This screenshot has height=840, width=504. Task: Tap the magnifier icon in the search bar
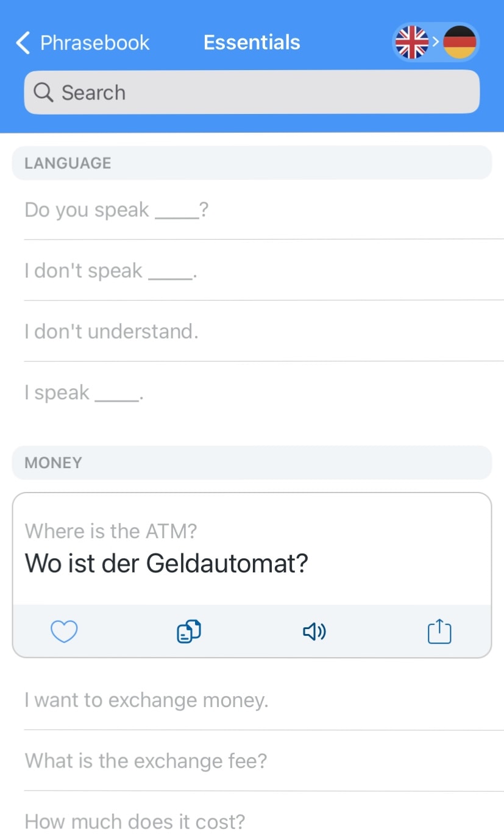pos(43,92)
